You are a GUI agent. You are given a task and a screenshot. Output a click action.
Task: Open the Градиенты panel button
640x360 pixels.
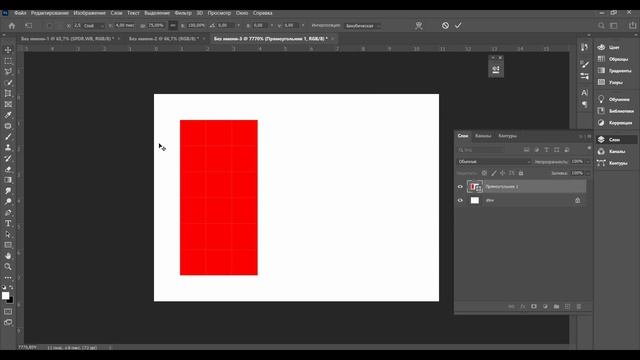[615, 71]
